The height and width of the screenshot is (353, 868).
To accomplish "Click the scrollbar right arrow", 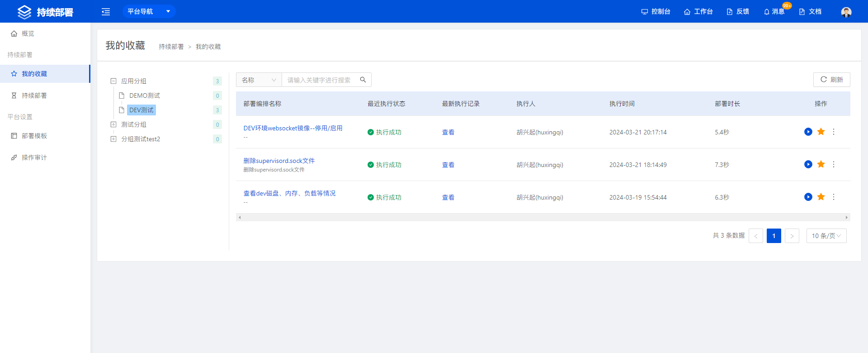I will click(847, 217).
